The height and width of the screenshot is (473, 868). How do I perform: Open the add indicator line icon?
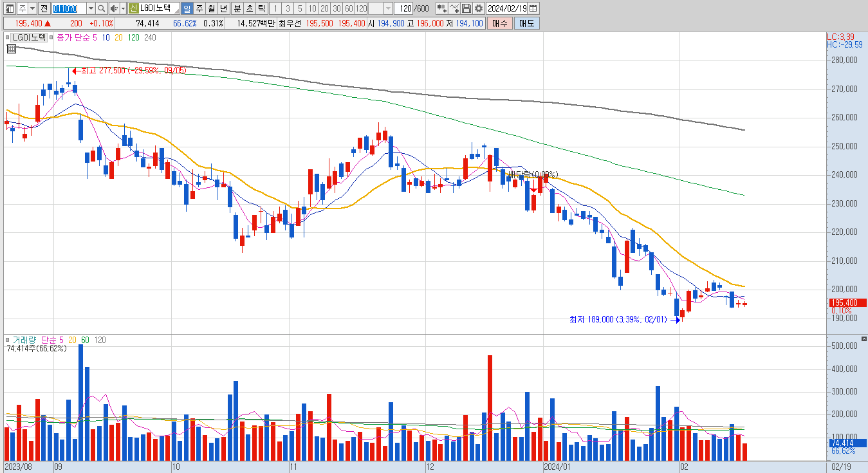(454, 8)
